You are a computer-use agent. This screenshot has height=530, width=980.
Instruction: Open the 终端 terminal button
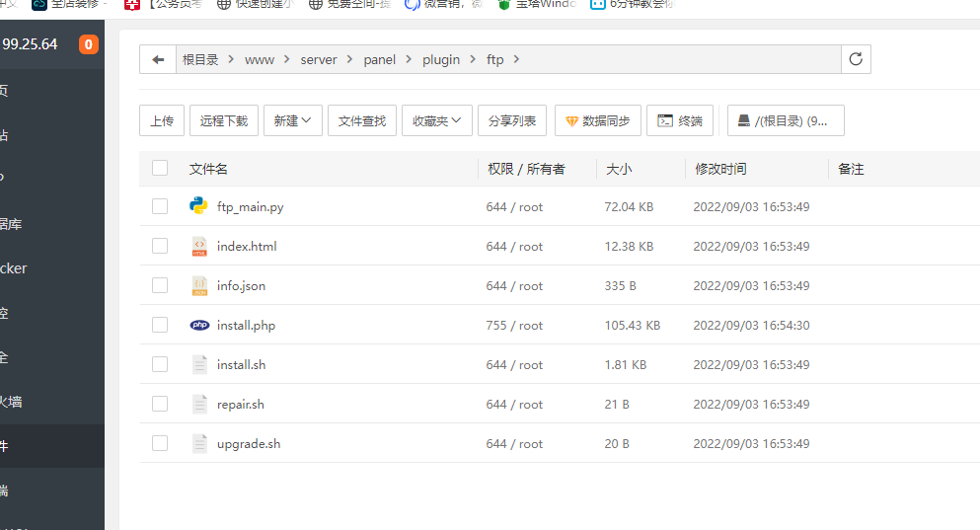[x=680, y=120]
